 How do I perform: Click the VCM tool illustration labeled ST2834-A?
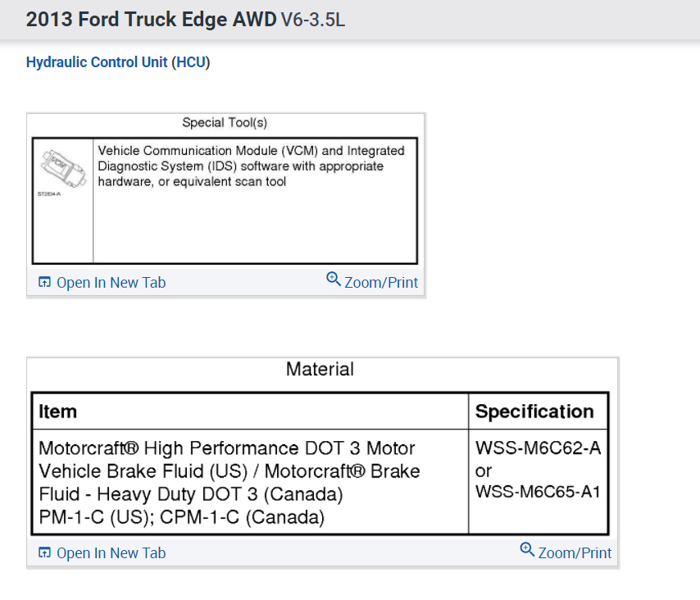pos(62,166)
